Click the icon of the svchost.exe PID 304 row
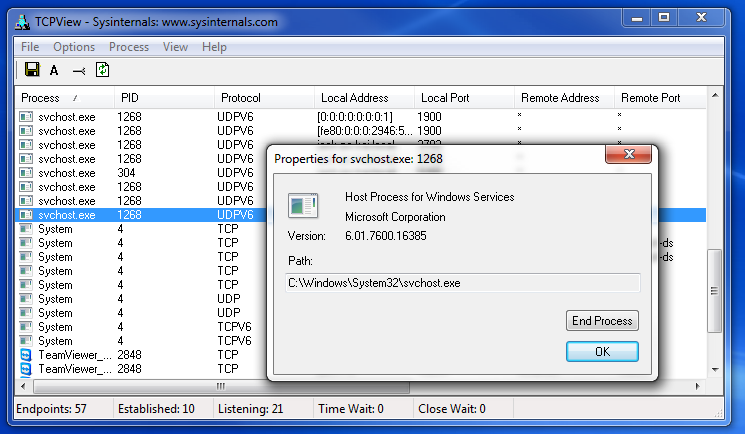 [26, 173]
